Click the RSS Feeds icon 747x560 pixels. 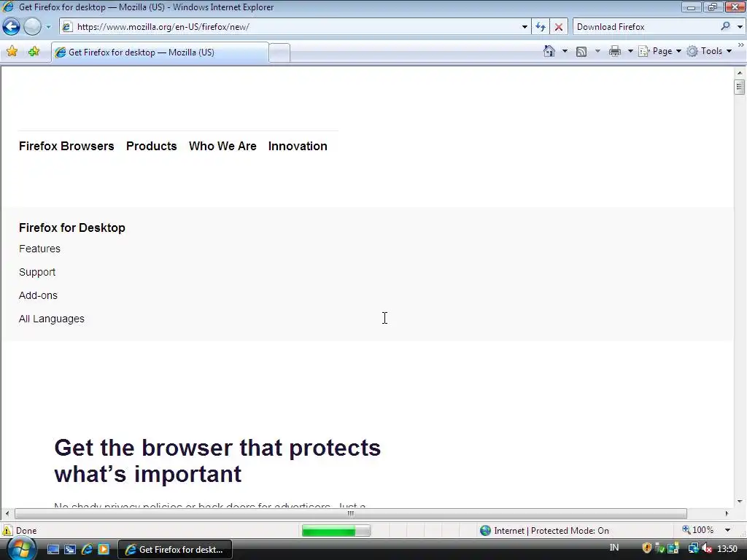581,52
